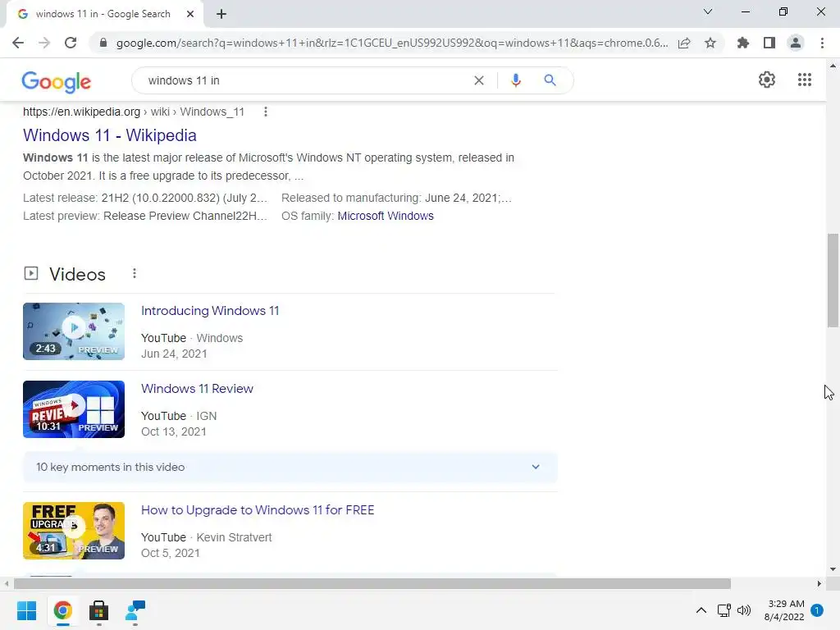
Task: Open Microsoft Store from taskbar
Action: [98, 610]
